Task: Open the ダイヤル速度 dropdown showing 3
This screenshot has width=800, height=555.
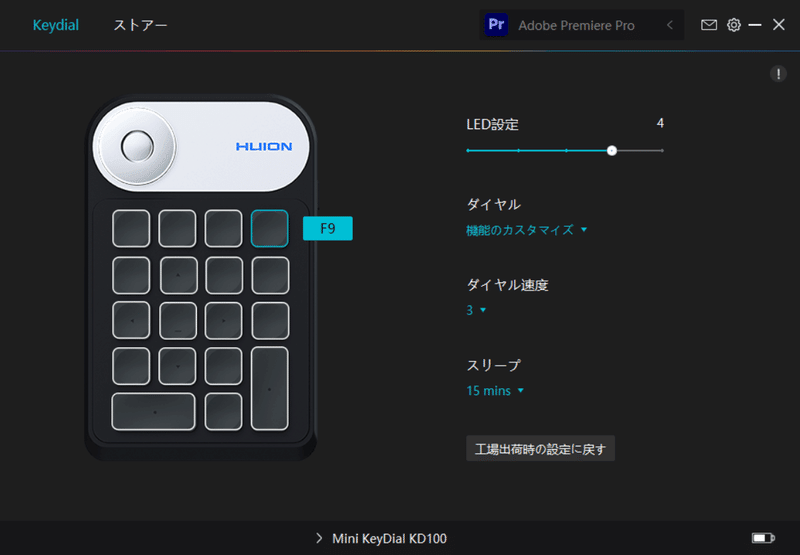Action: coord(476,310)
